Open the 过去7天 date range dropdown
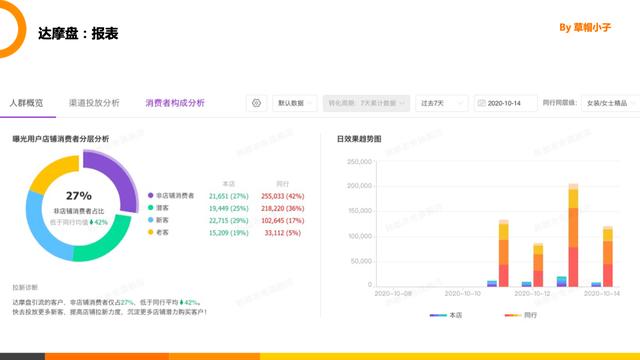 click(x=442, y=103)
